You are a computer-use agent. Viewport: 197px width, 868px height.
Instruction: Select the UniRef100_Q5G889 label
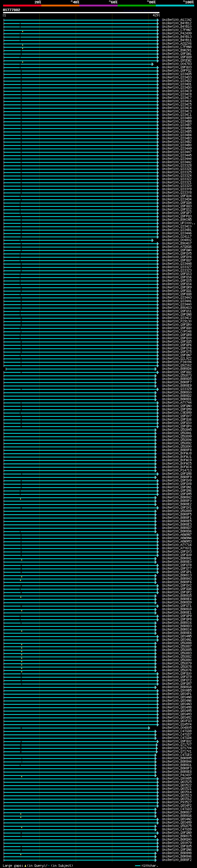[x=177, y=511]
